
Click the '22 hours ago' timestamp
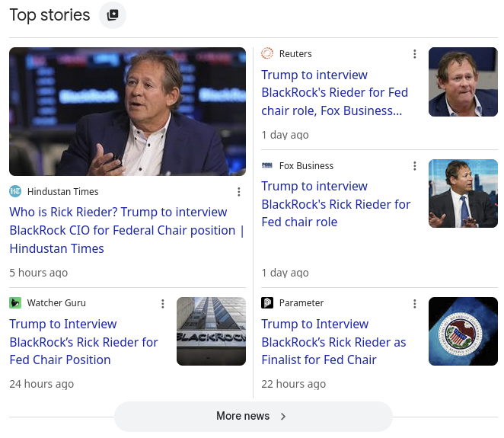coord(293,384)
